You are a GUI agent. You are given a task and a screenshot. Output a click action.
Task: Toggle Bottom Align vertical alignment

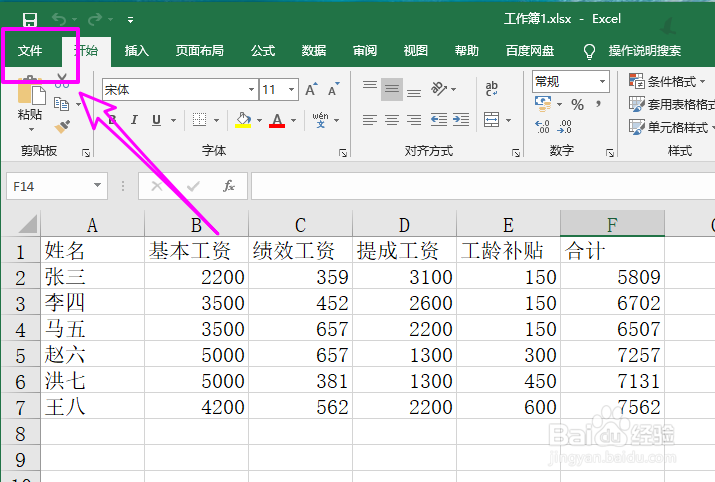414,93
